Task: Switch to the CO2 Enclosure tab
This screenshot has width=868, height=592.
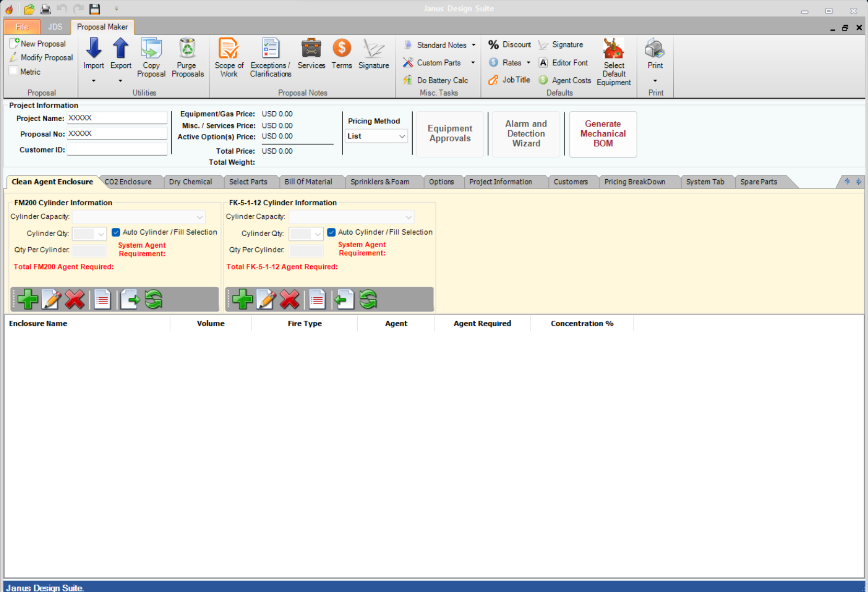Action: pos(128,182)
